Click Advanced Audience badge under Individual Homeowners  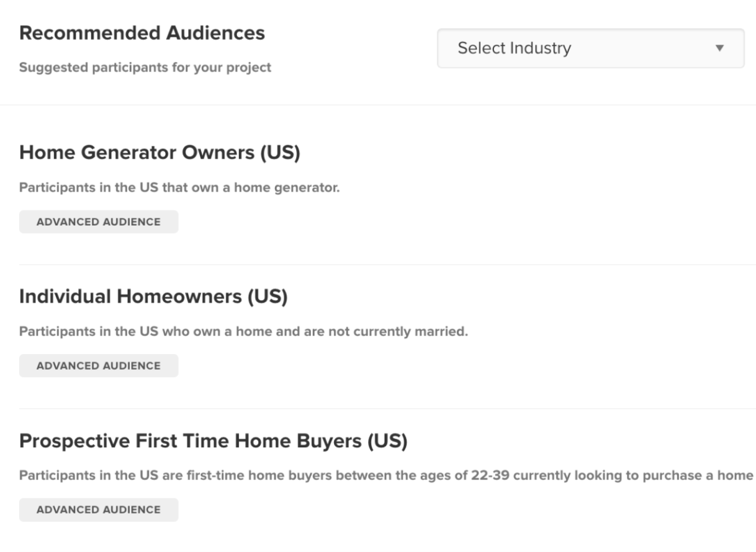click(x=99, y=365)
